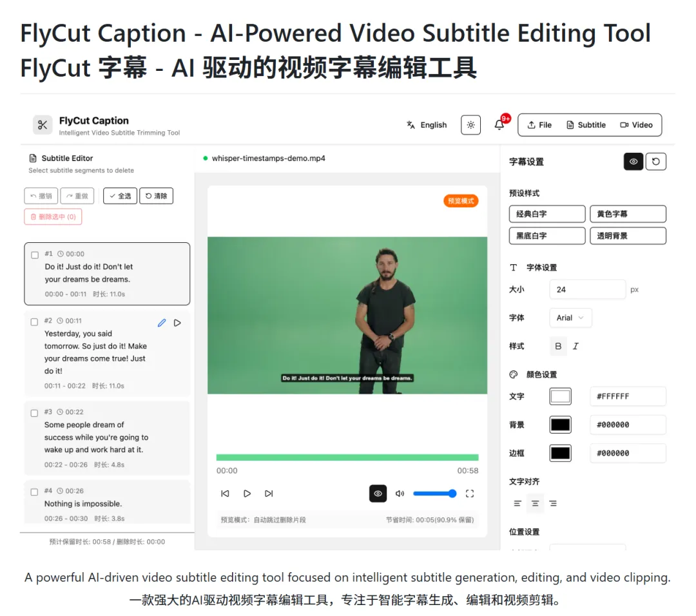
Task: Check the box for subtitle #4
Action: (34, 492)
